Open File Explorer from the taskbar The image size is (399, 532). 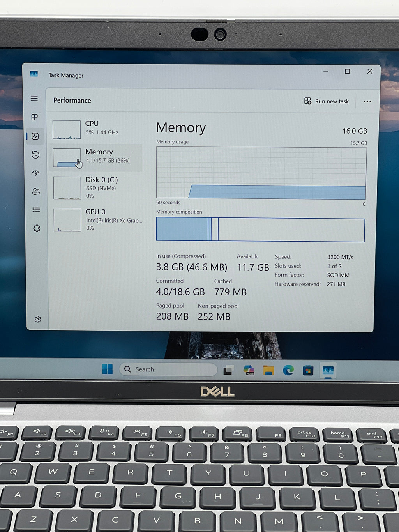pos(268,370)
